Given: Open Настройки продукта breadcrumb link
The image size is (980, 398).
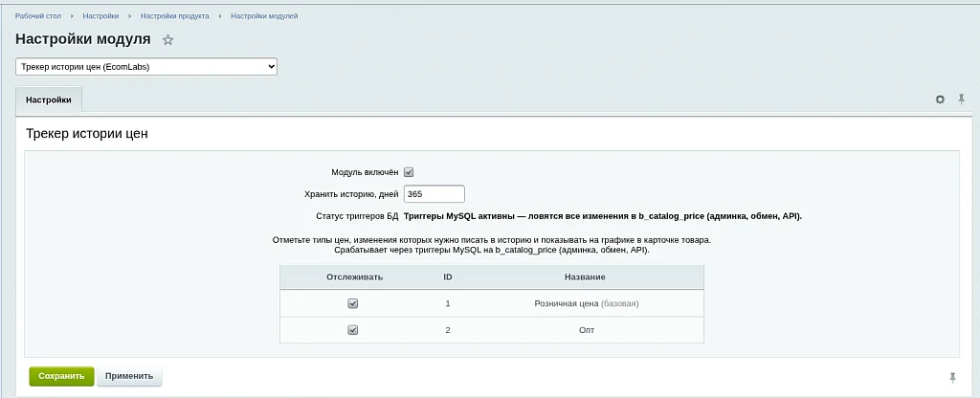Looking at the screenshot, I should click(x=175, y=16).
